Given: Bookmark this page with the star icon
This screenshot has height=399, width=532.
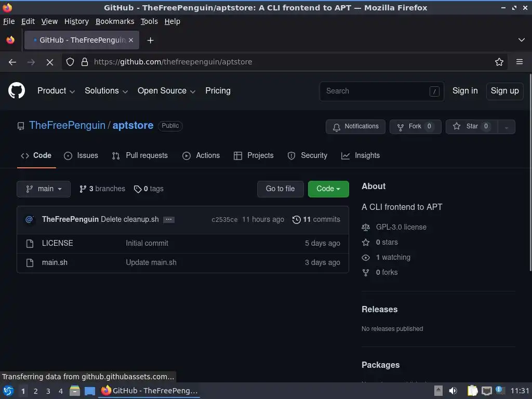Looking at the screenshot, I should 499,62.
